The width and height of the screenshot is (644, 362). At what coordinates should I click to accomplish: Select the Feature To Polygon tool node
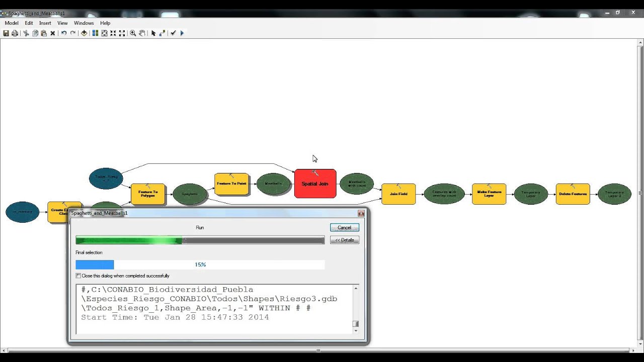point(148,194)
